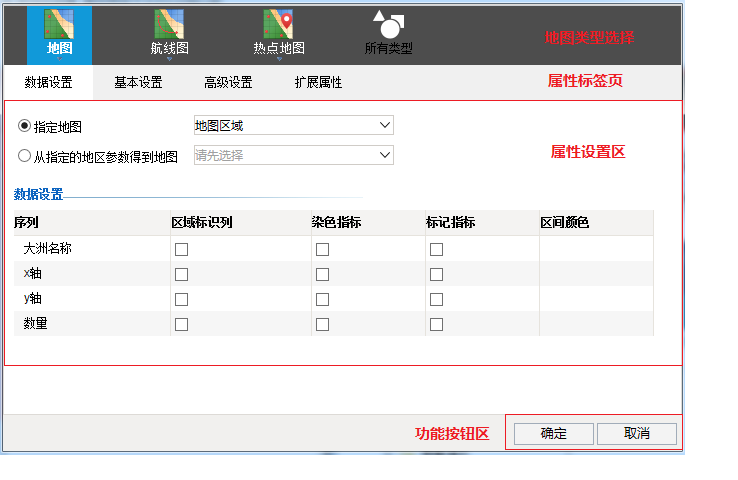
Task: Select the 大洲名称 series row label
Action: pos(48,248)
